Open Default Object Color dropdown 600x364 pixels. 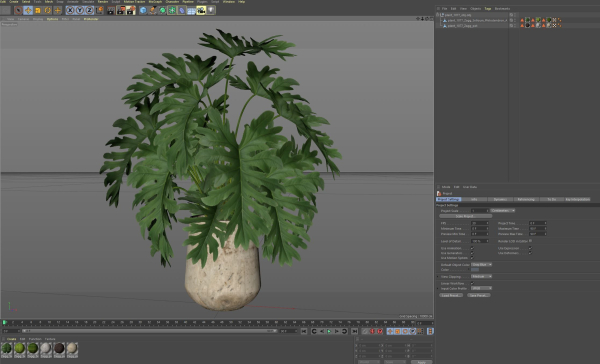[482, 264]
